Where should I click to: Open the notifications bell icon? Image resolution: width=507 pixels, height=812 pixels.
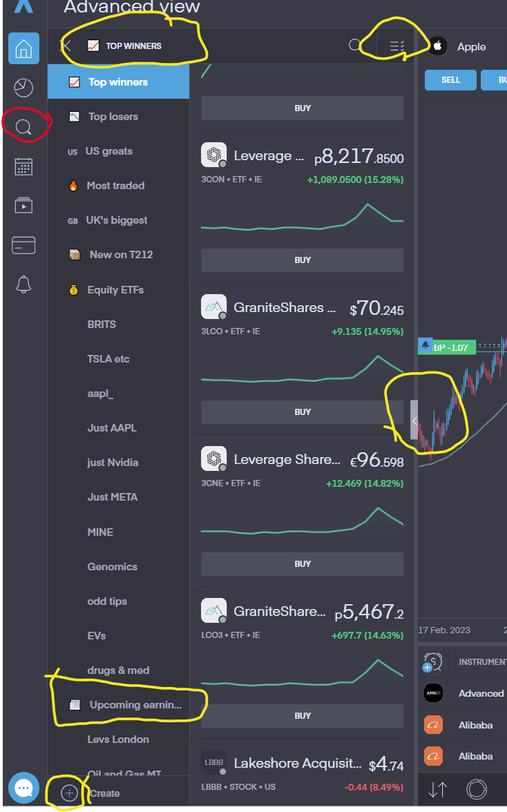pyautogui.click(x=23, y=284)
